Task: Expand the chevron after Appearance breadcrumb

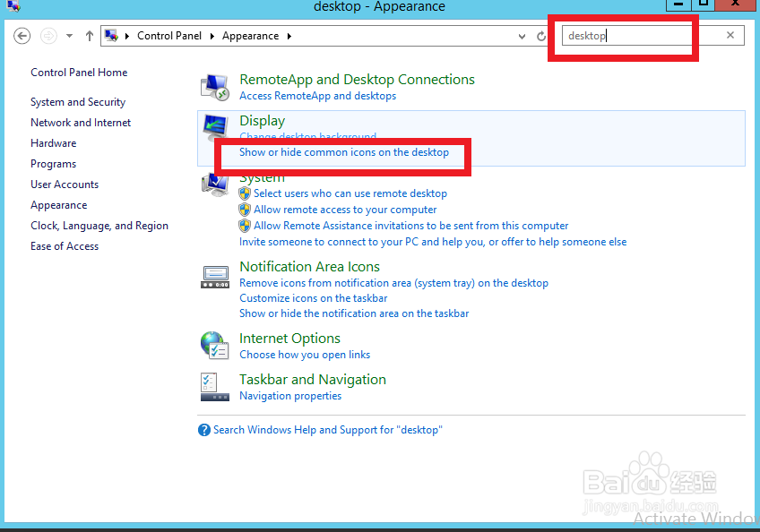Action: point(289,36)
